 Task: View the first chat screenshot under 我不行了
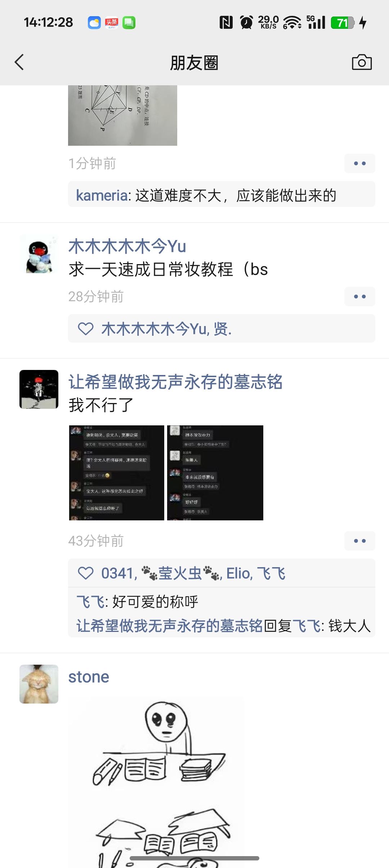[117, 473]
